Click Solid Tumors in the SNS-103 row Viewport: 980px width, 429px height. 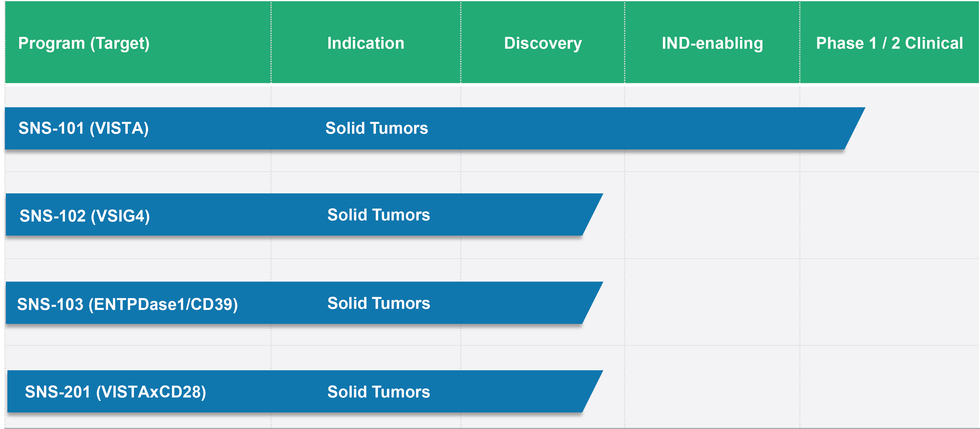378,303
